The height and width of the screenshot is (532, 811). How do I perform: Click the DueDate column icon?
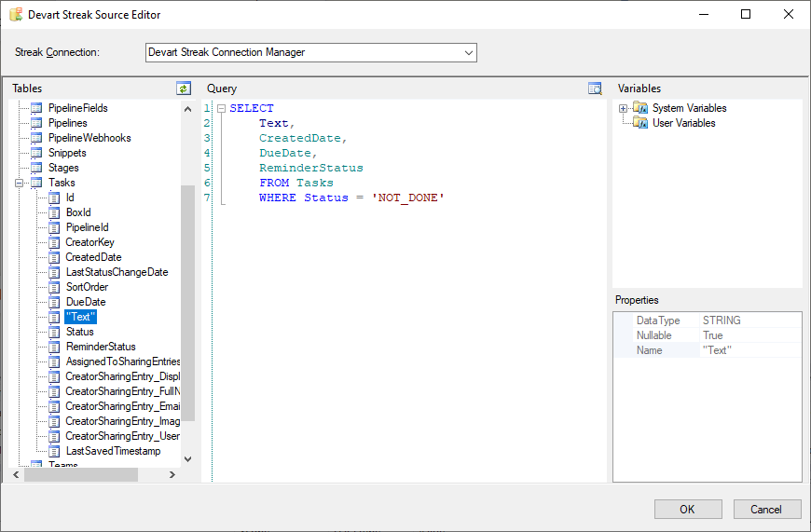54,302
